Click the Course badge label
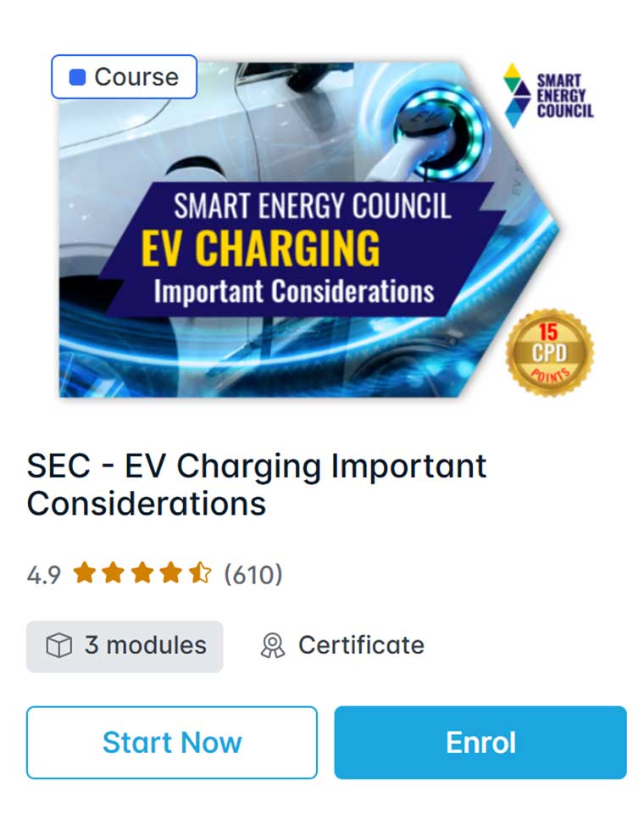Screen dimensions: 644x814 (136, 77)
